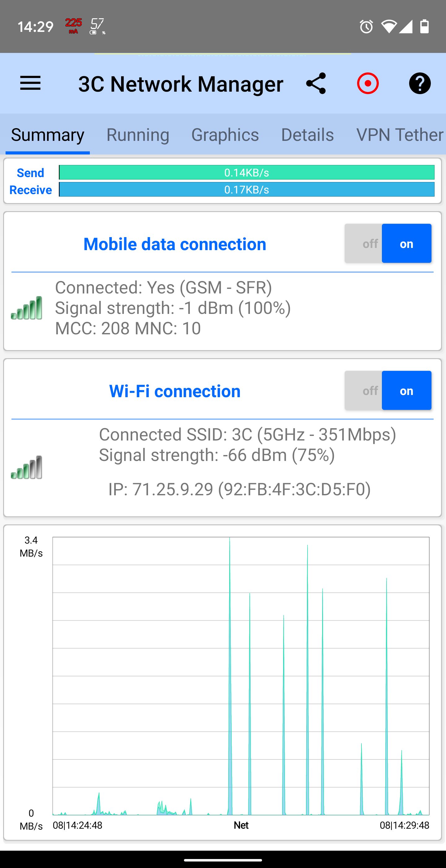
Task: Turn off Mobile data connection switch
Action: (370, 243)
